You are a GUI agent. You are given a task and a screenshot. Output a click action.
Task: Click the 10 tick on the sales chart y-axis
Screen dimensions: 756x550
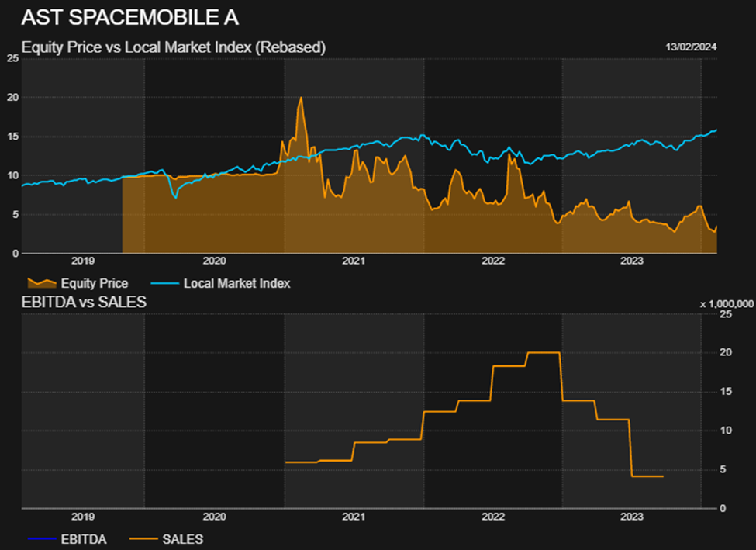(x=726, y=431)
